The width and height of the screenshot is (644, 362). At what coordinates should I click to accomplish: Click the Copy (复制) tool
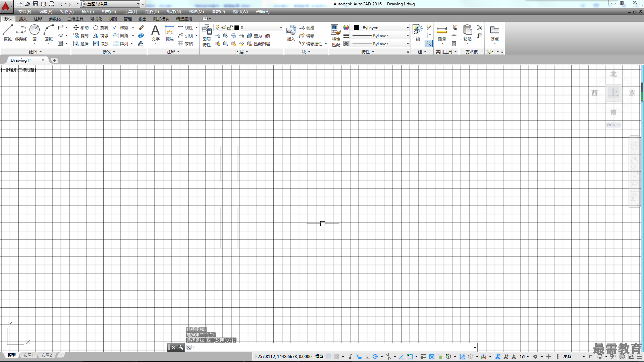81,36
